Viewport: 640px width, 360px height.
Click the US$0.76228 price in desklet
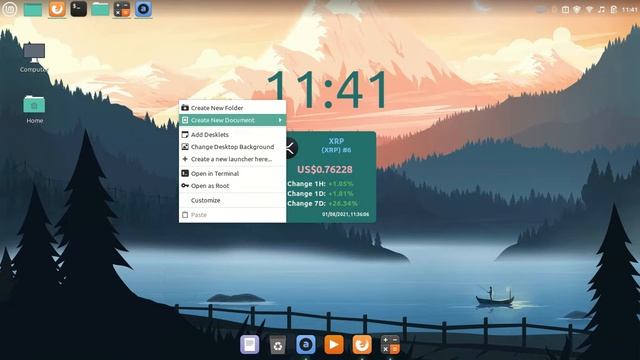[324, 169]
